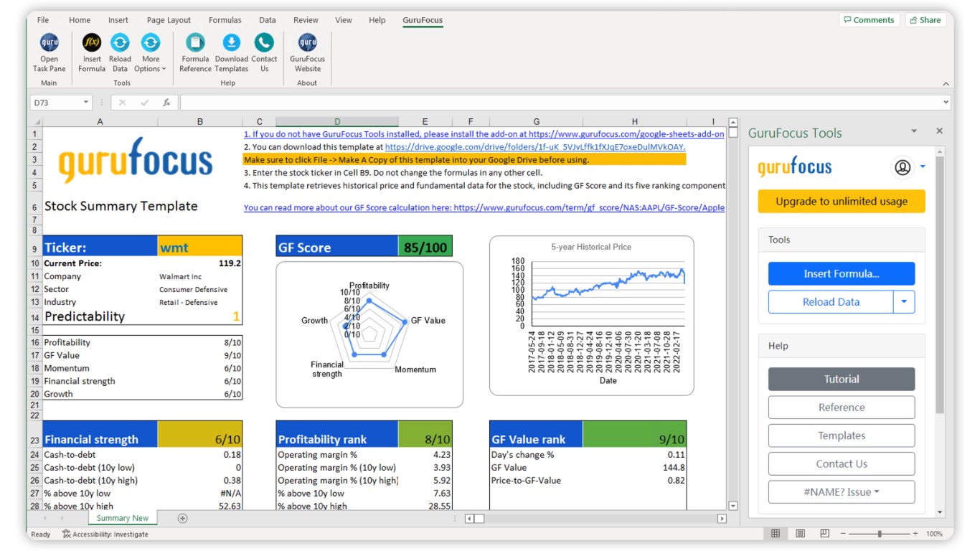Viewport: 980px width, 551px height.
Task: Open the Review tab
Action: [x=306, y=20]
